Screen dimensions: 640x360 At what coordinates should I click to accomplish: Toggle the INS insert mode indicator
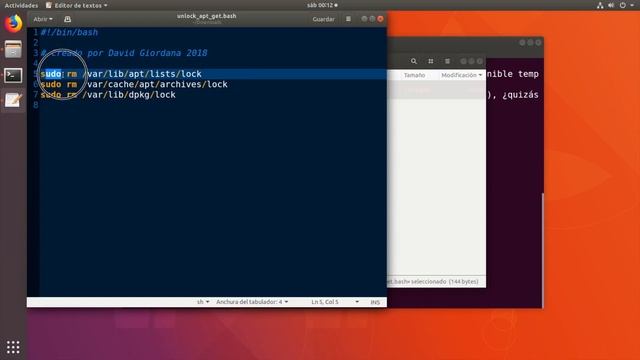click(x=375, y=302)
